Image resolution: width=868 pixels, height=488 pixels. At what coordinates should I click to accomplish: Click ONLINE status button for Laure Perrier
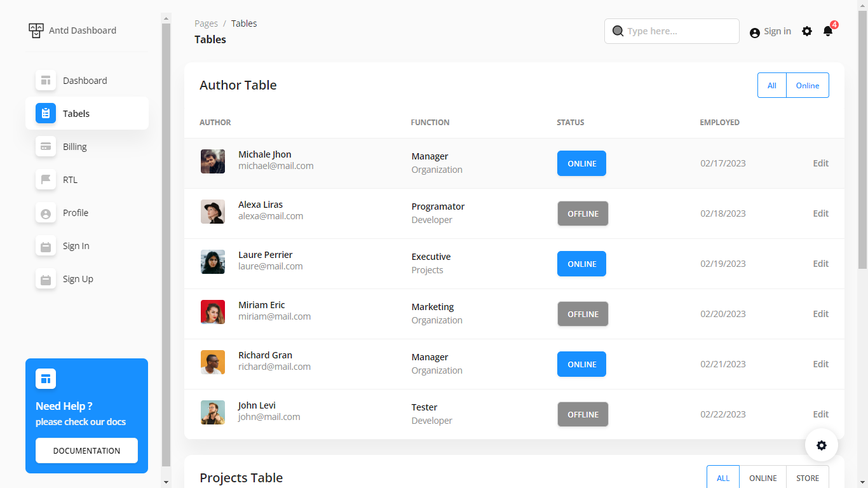point(581,264)
